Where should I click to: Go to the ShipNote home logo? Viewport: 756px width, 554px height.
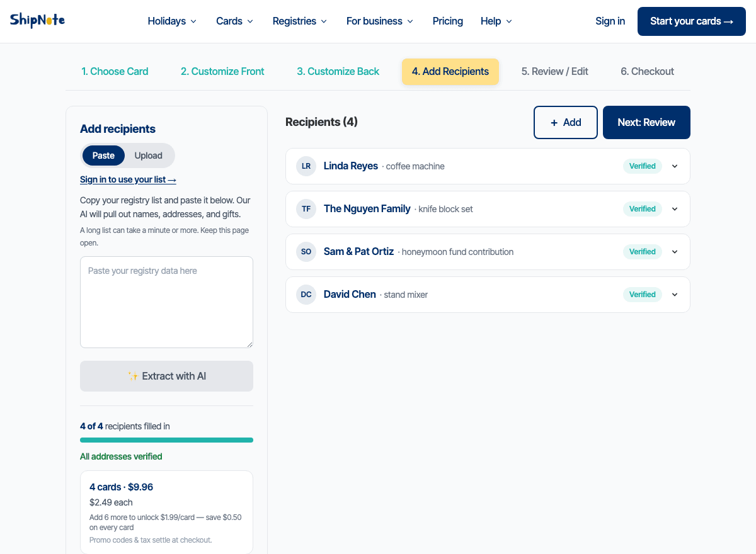click(x=37, y=21)
